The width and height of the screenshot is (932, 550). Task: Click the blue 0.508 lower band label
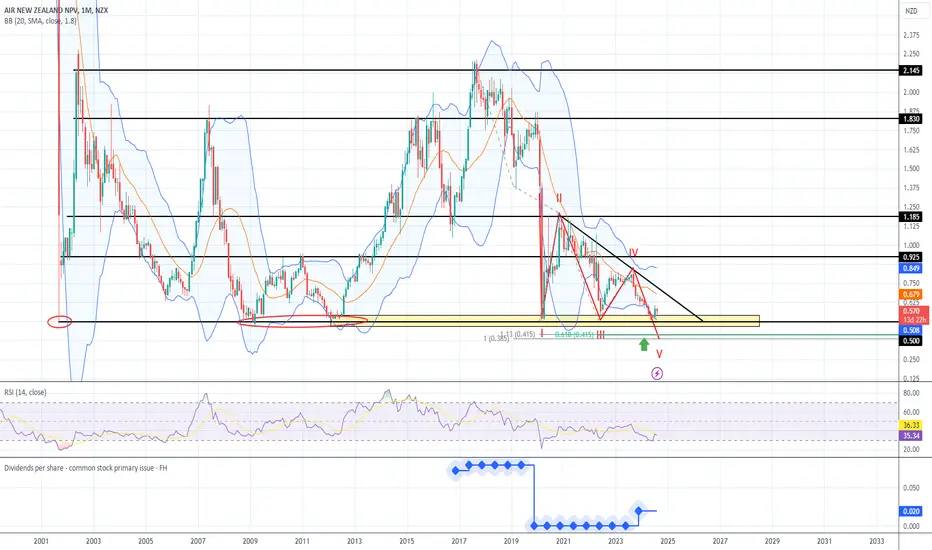pos(911,331)
